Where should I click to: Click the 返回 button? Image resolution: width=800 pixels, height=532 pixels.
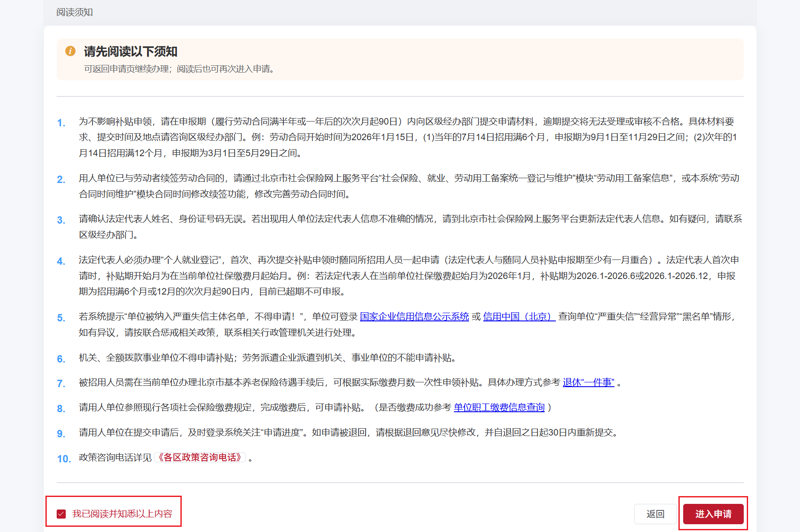655,514
